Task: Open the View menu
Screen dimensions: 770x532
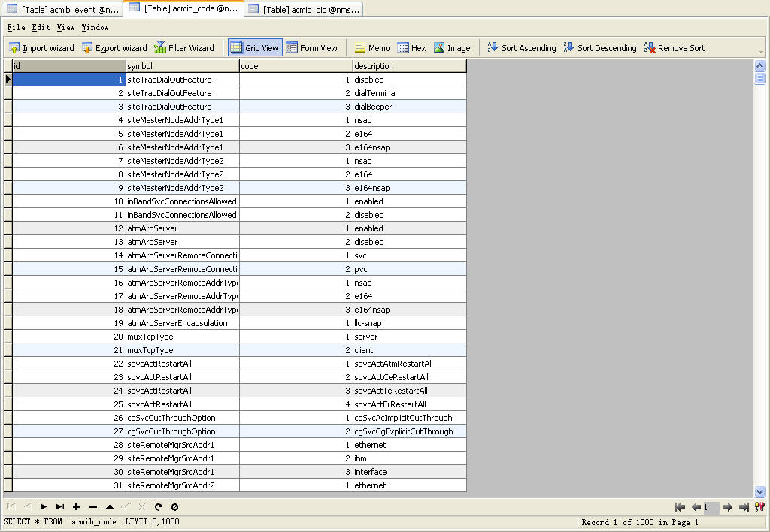Action: [65, 28]
